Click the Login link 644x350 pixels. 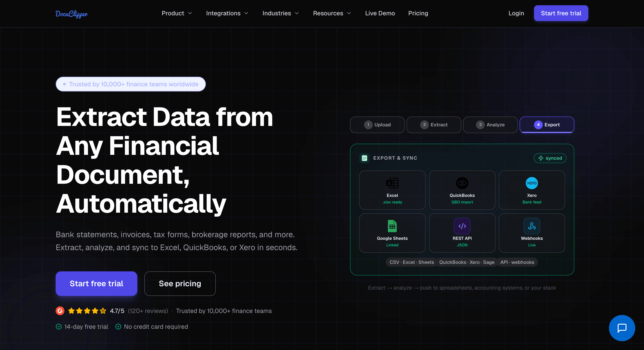(516, 13)
